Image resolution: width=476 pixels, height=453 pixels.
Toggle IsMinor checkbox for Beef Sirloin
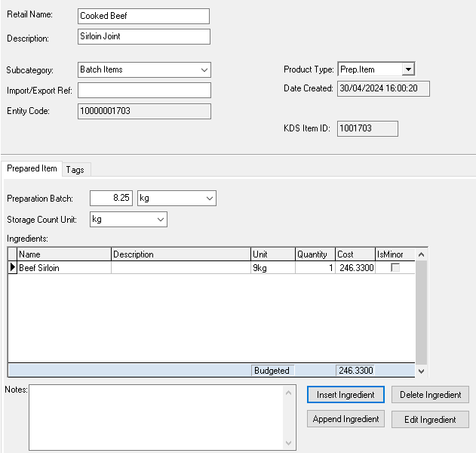pos(395,268)
